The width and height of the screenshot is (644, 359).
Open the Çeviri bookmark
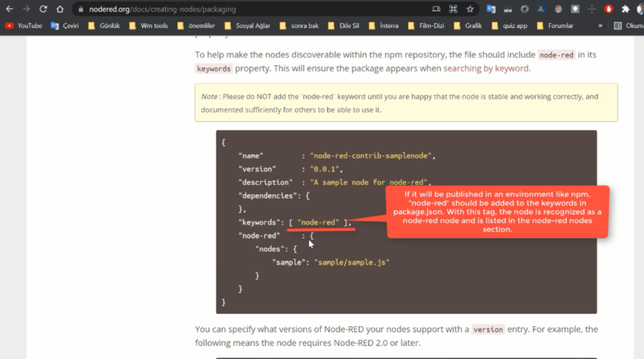[x=65, y=26]
